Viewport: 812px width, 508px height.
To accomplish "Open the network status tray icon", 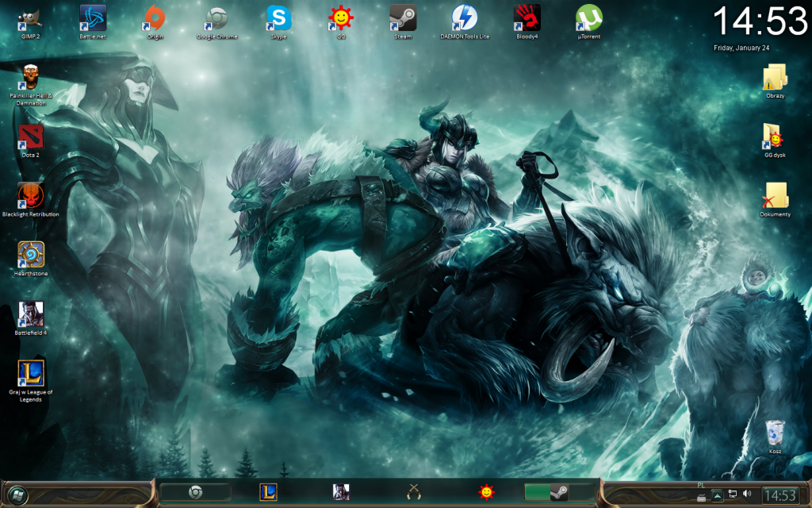I will coord(732,494).
